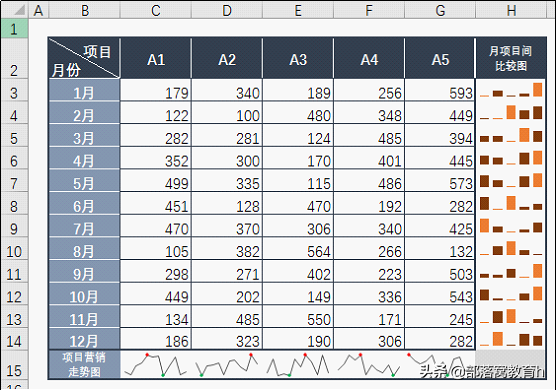Click cell with value 134
The image size is (556, 390).
(156, 316)
